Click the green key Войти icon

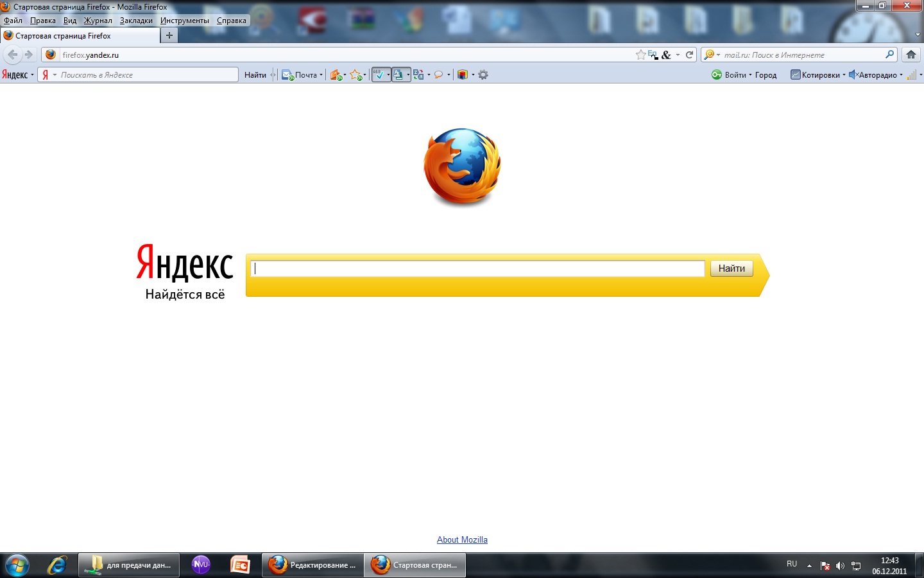717,74
